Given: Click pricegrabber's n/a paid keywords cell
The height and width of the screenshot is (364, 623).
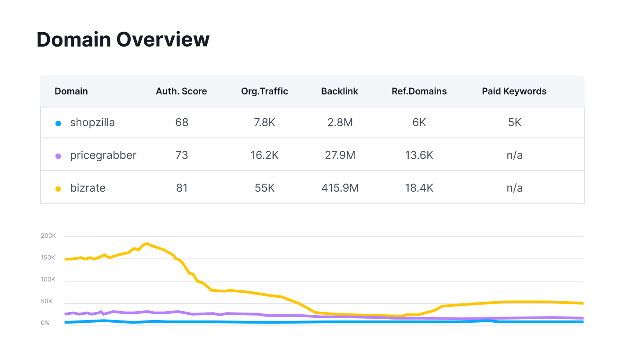Looking at the screenshot, I should 514,155.
